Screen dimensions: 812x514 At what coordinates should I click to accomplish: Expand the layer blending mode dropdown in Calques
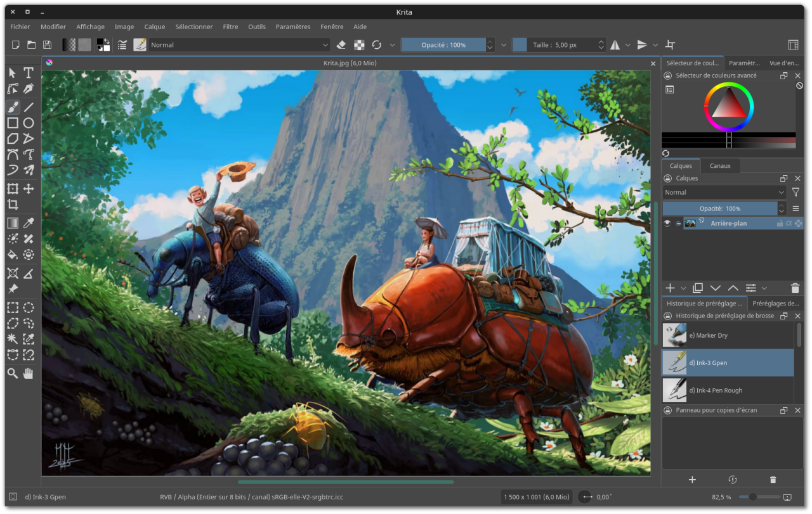[724, 193]
